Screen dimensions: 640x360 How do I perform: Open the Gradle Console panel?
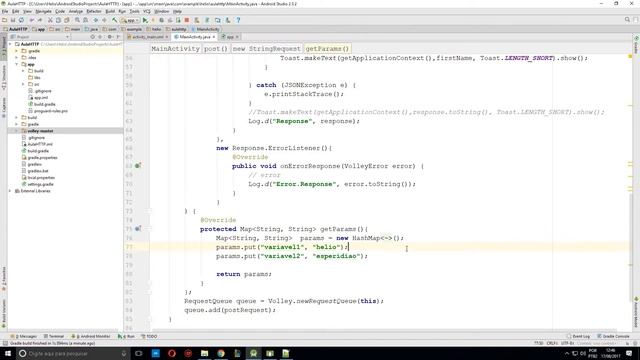pyautogui.click(x=613, y=336)
